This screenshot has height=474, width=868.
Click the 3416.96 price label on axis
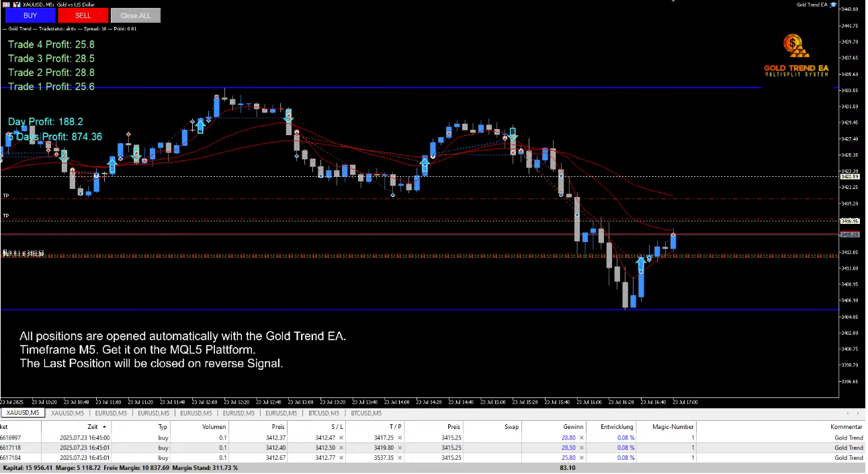tap(850, 221)
